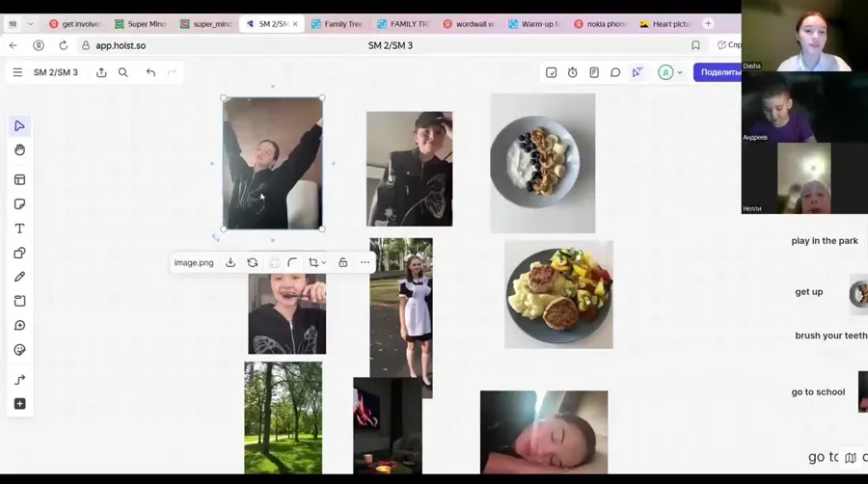Select the sleeping girl photo
This screenshot has width=868, height=484.
click(x=544, y=432)
